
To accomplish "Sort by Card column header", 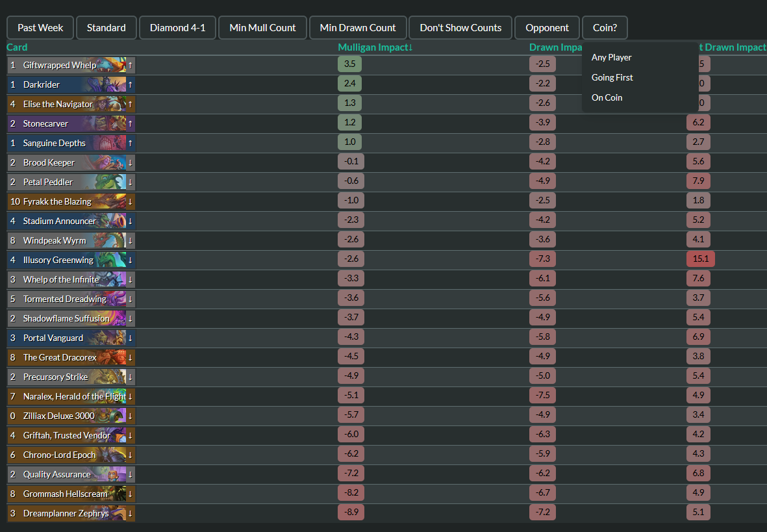I will (x=17, y=47).
